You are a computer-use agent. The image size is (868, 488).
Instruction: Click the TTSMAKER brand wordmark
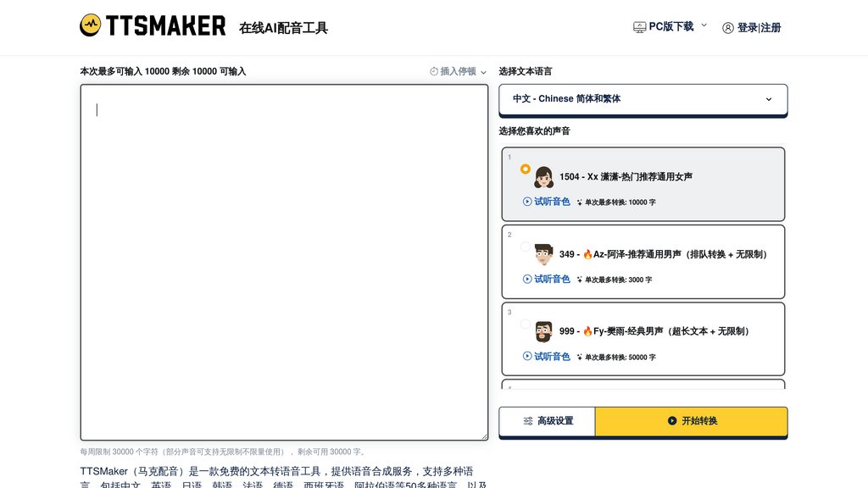click(x=165, y=25)
